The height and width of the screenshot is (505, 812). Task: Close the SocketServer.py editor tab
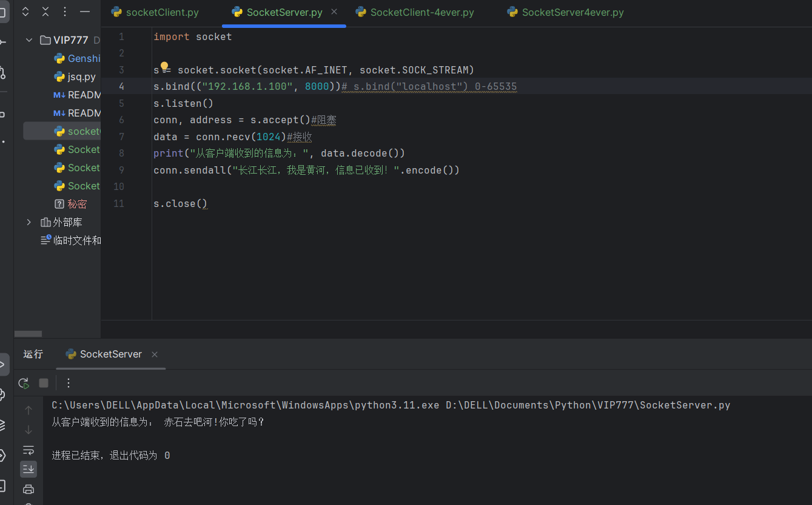[334, 12]
